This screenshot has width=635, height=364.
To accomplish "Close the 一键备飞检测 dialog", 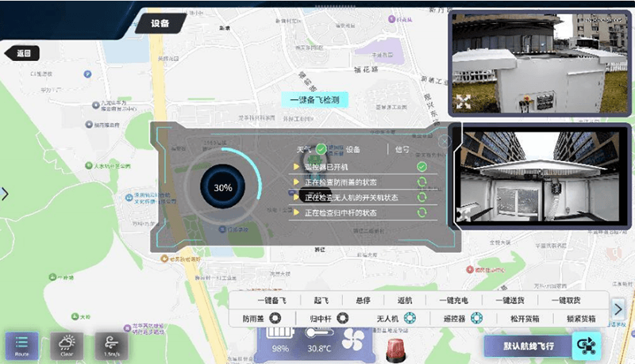I will [444, 141].
